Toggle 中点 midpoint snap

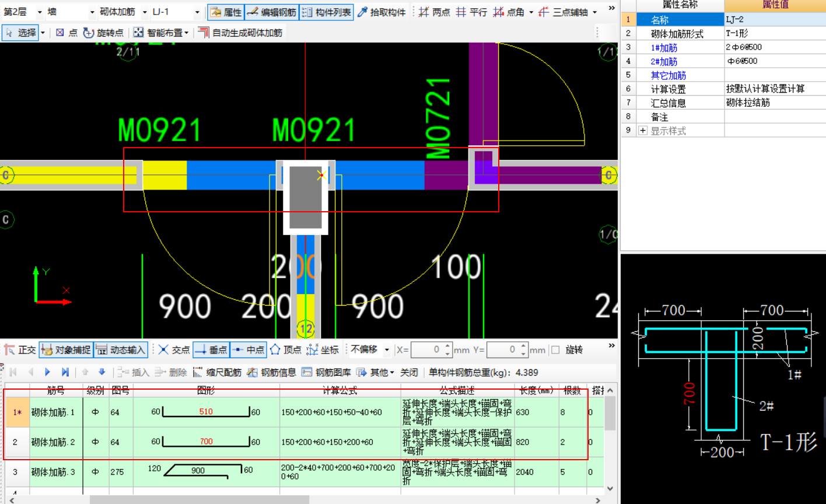tap(249, 350)
